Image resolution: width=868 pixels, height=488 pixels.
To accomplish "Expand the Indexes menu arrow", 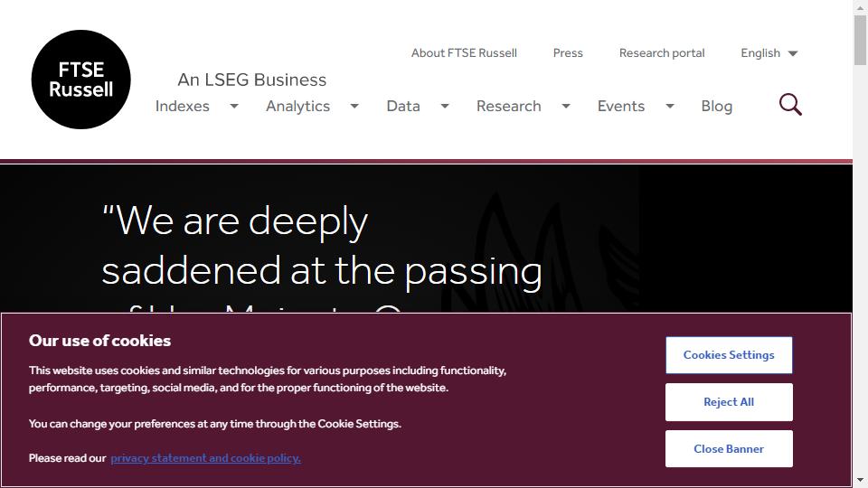I will pos(234,107).
